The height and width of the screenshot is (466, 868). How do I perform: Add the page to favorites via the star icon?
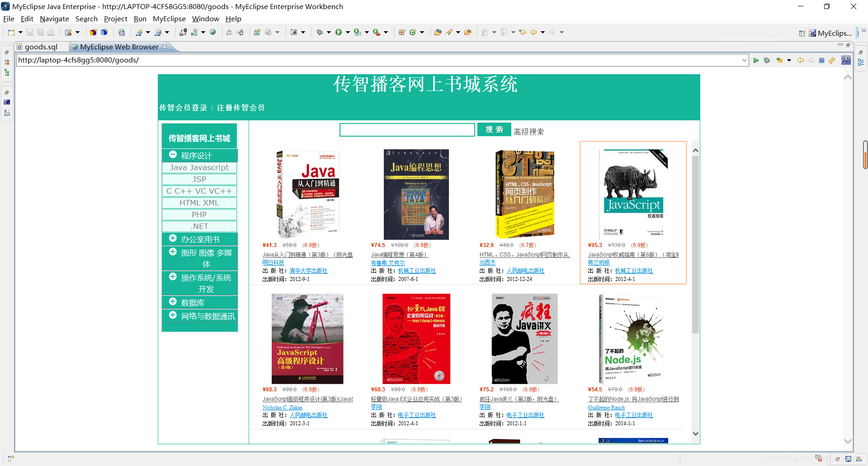[x=780, y=60]
